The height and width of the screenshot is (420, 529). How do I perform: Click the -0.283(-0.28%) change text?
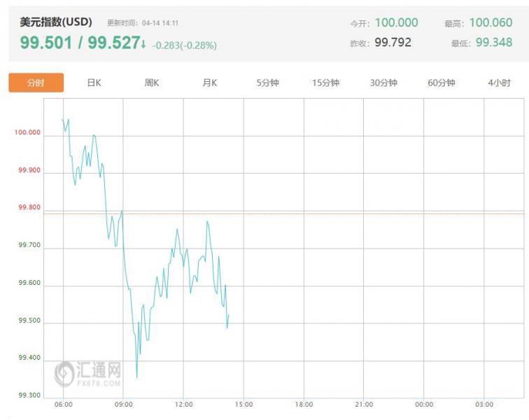click(x=184, y=45)
